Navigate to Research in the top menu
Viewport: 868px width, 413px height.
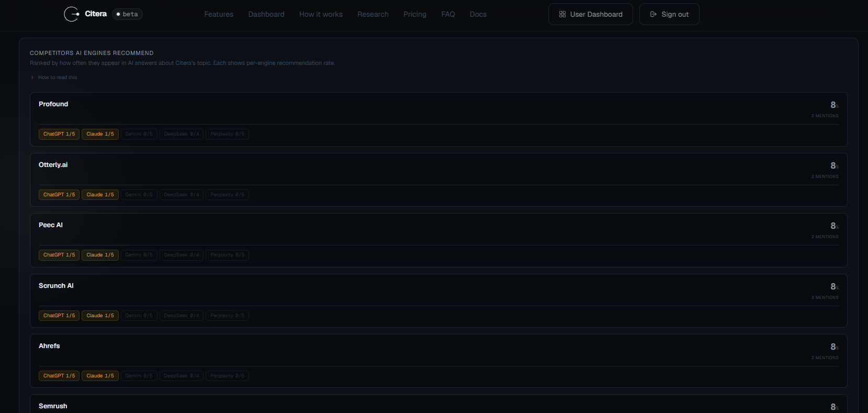coord(373,14)
